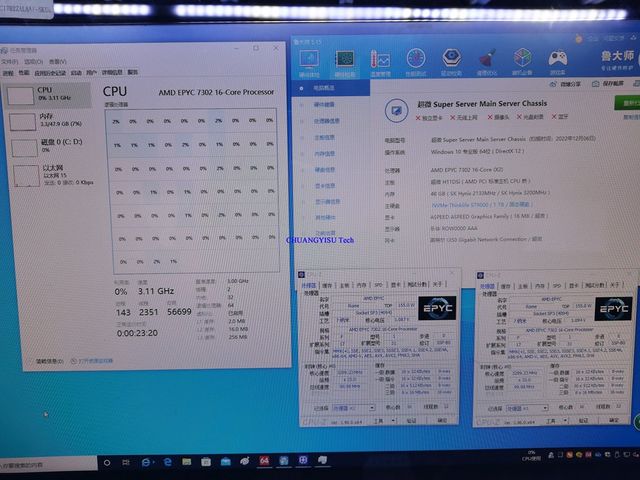This screenshot has height=480, width=640.
Task: Click the Cortana circle on the taskbar
Action: point(107,462)
